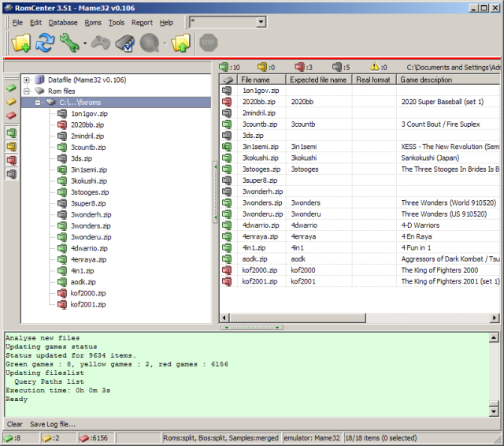Click the gray files count icon :5
The image size is (504, 446).
337,67
